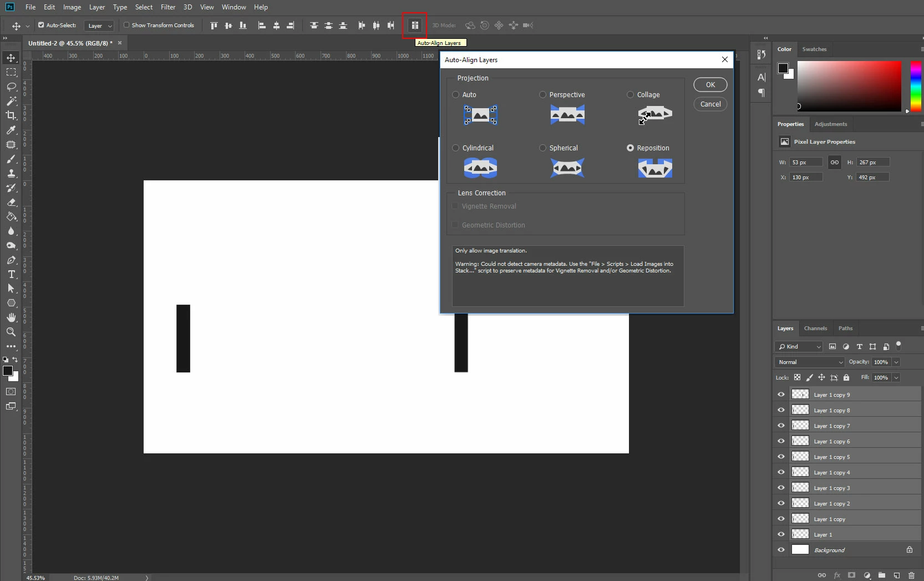Select the Horizontal Type tool
This screenshot has width=924, height=581.
click(11, 275)
